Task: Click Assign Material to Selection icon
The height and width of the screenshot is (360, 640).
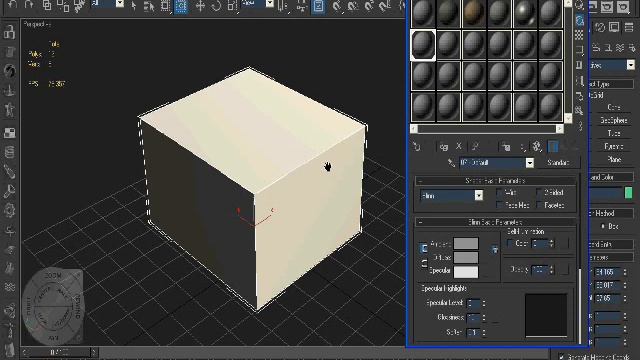Action: (444, 147)
